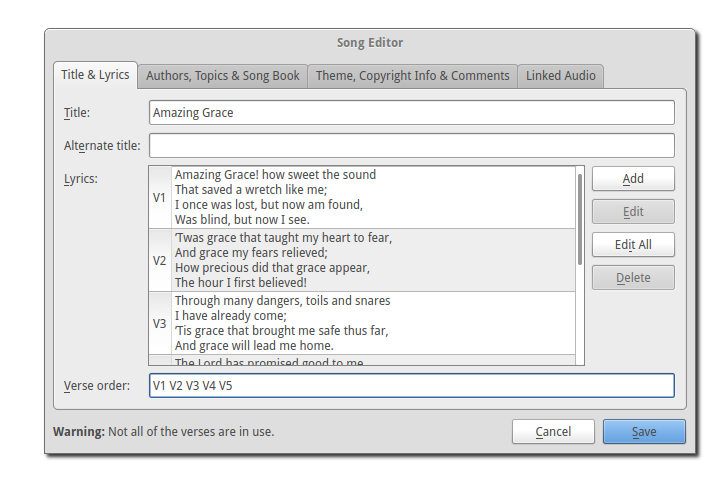The height and width of the screenshot is (497, 725).
Task: Click the V3 verse label cell
Action: coord(160,323)
